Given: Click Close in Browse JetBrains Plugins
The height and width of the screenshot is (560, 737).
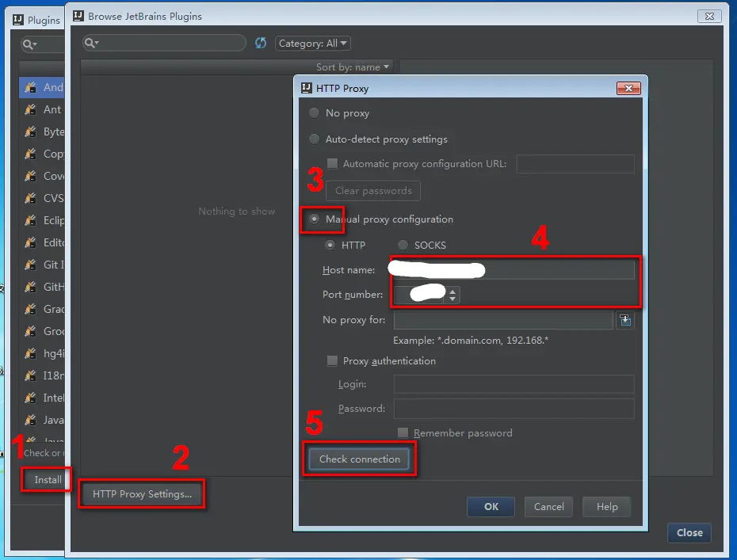Looking at the screenshot, I should (689, 532).
